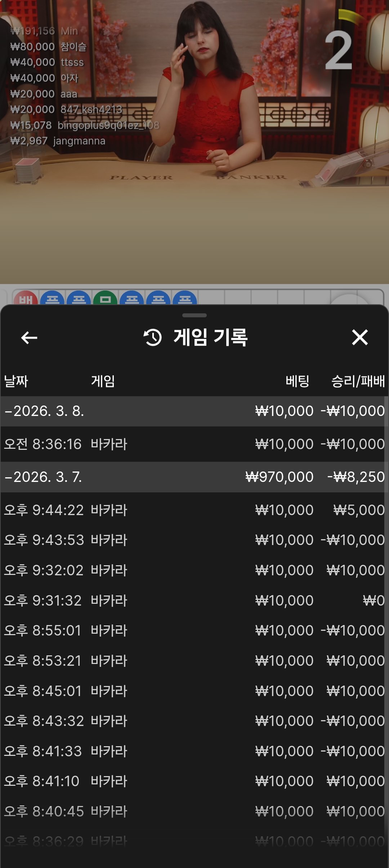Tap the last blue Player bead in roadmap
389x868 pixels.
[x=185, y=298]
